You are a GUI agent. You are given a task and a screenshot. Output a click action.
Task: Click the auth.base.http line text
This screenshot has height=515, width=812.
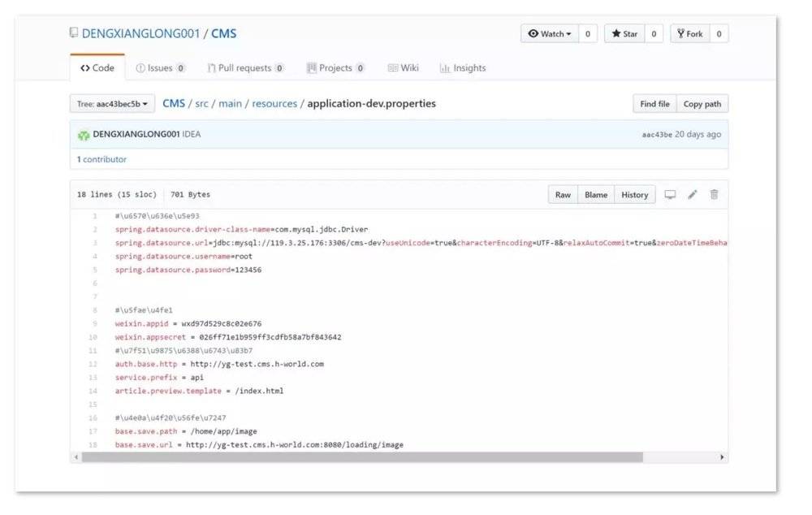pyautogui.click(x=219, y=364)
